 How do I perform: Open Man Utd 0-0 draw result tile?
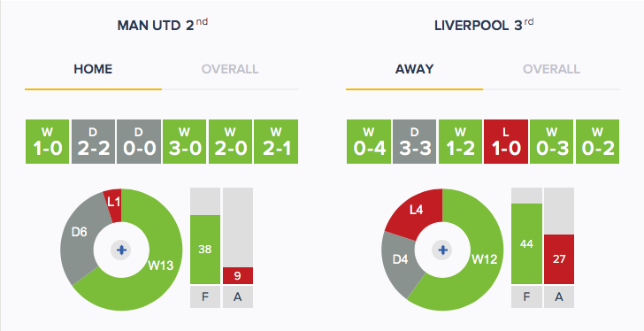tap(139, 142)
